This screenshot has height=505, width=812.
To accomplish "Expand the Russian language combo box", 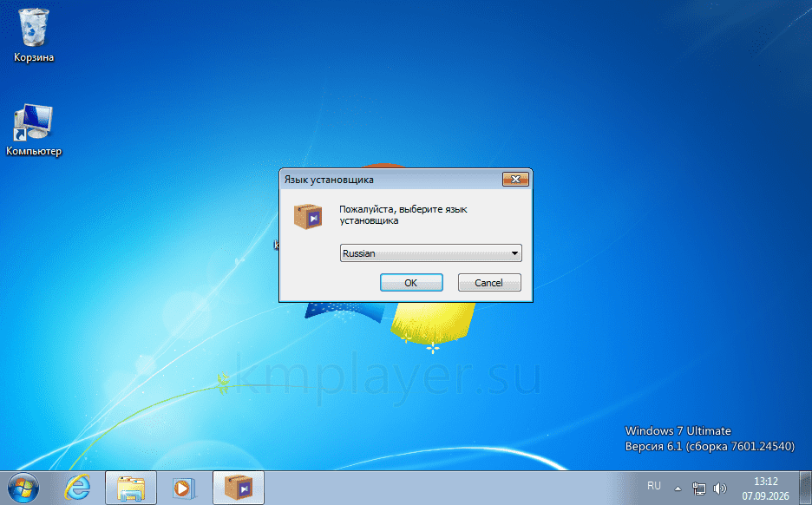I will pyautogui.click(x=431, y=253).
